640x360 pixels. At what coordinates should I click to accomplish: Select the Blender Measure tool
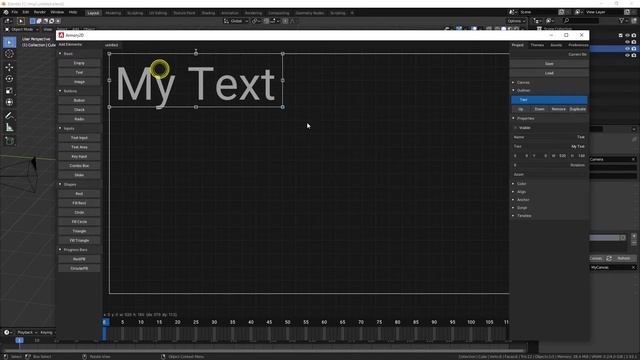[9, 128]
